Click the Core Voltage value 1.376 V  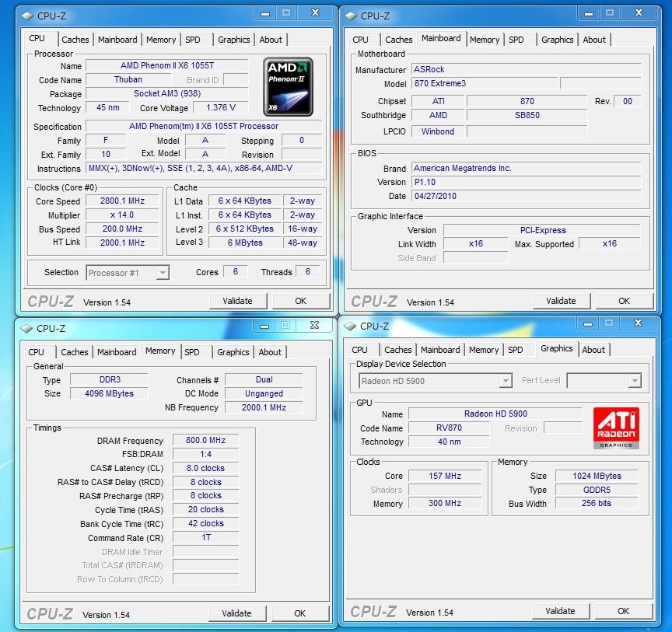coord(221,107)
